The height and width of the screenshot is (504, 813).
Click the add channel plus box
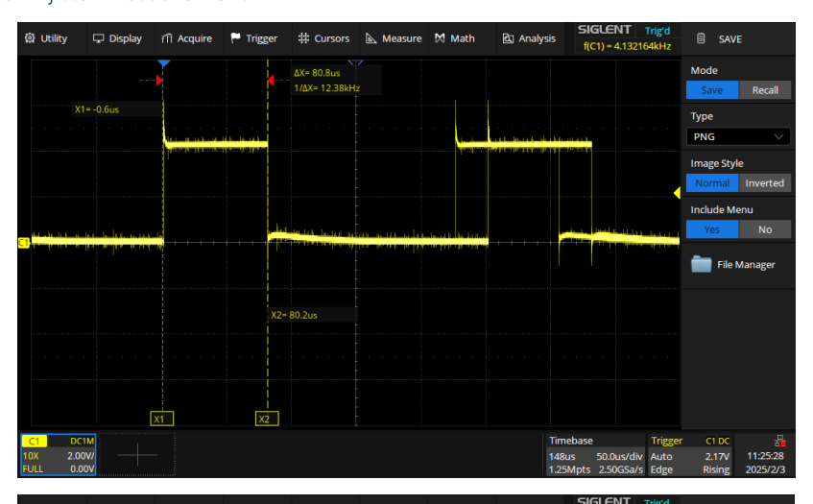(x=137, y=455)
